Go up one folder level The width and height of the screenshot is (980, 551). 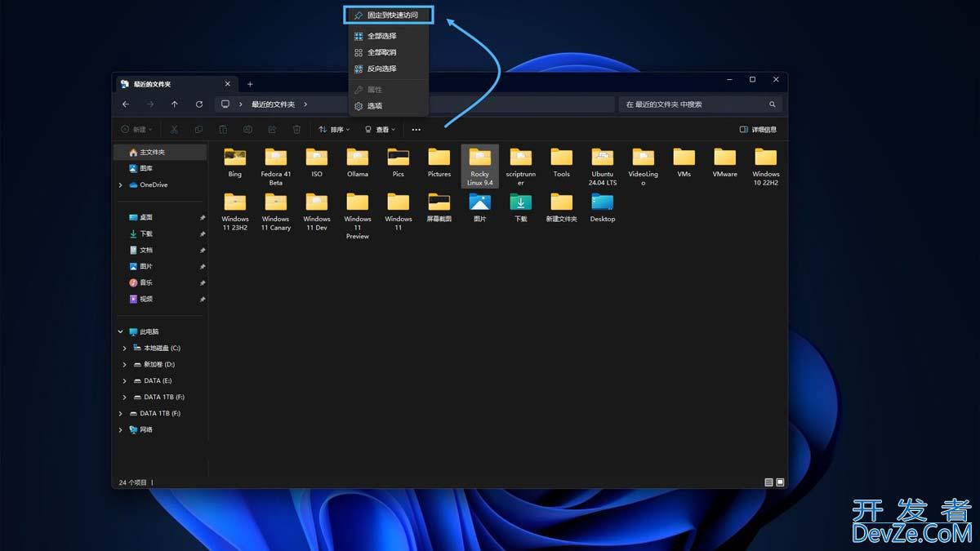click(175, 104)
